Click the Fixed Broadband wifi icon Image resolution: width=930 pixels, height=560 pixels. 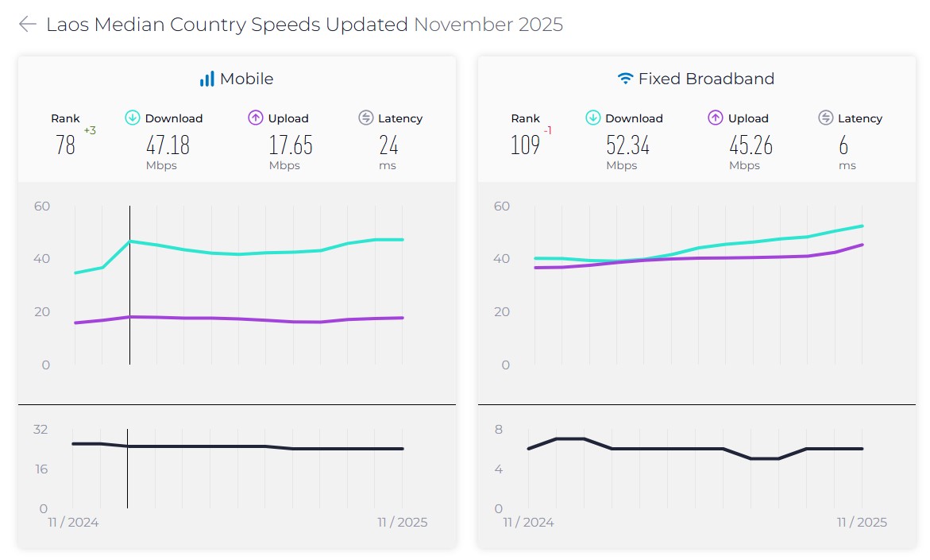click(625, 79)
